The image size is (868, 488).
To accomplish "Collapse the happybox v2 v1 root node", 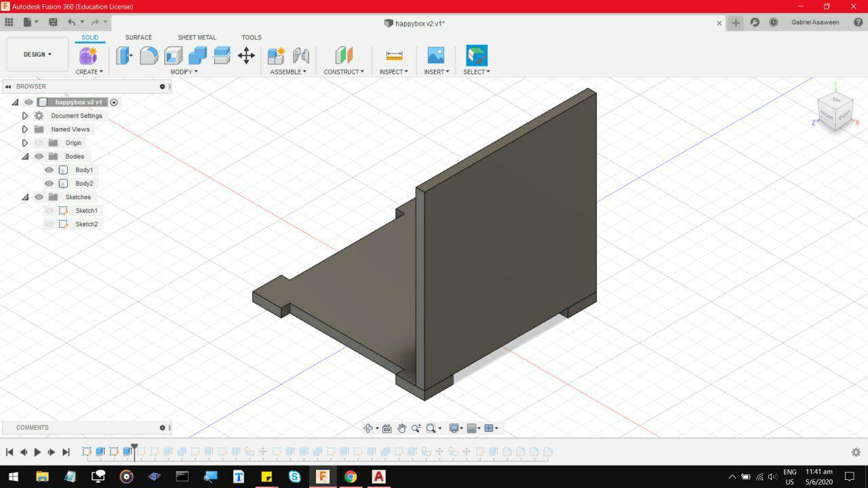I will 15,102.
